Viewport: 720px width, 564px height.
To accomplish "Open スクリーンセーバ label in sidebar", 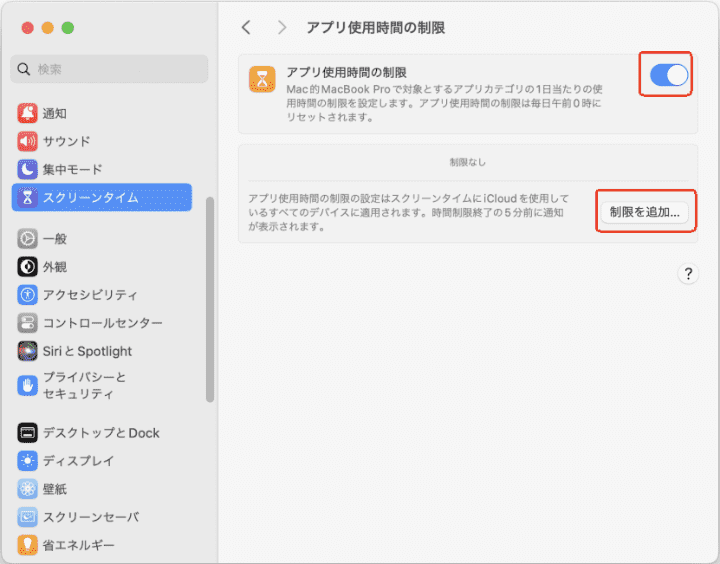I will [x=91, y=517].
